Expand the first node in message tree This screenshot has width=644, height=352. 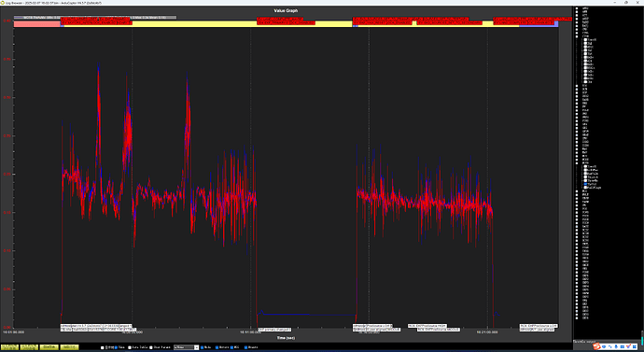577,8
